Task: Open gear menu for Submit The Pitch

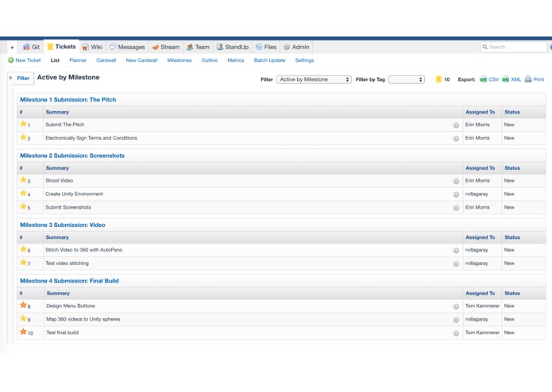Action: [x=456, y=125]
